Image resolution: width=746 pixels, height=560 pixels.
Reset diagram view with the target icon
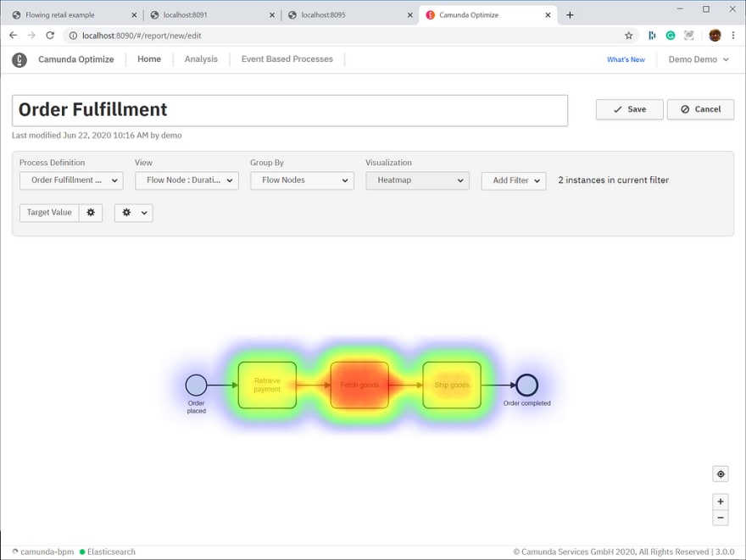[x=721, y=474]
